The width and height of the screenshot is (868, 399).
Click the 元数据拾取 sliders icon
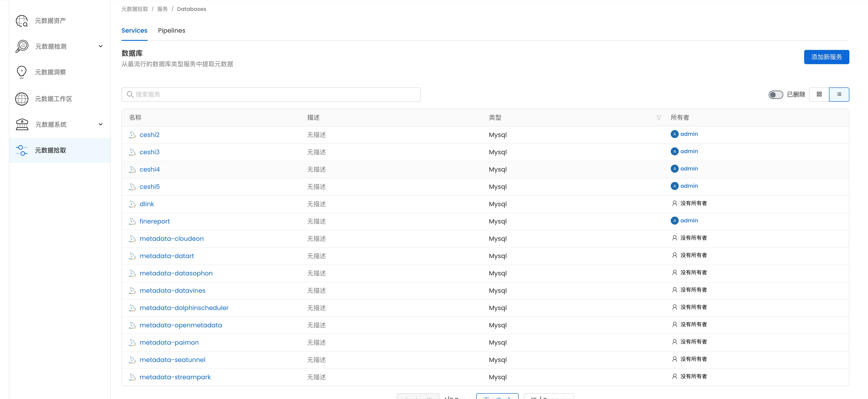[22, 150]
